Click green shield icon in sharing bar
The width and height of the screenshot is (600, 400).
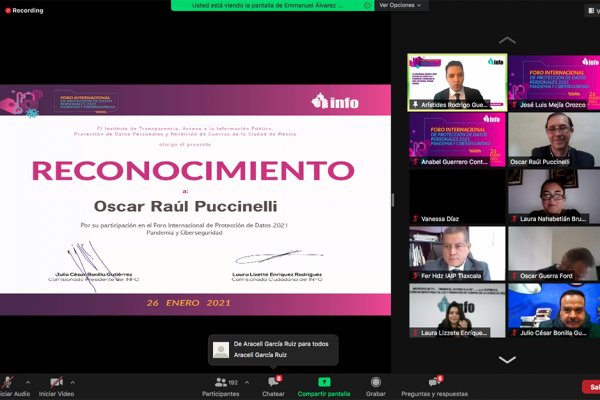367,5
